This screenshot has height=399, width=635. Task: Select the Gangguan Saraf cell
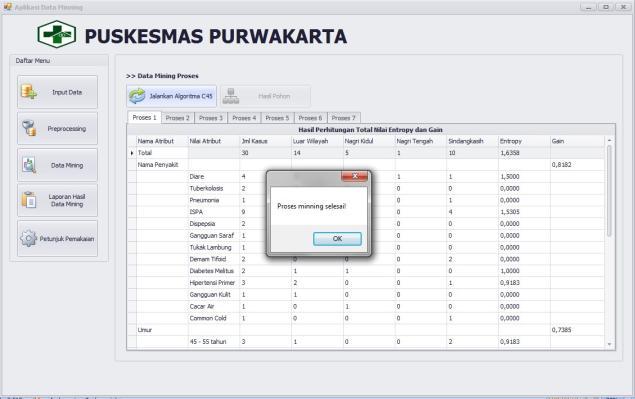[x=214, y=235]
